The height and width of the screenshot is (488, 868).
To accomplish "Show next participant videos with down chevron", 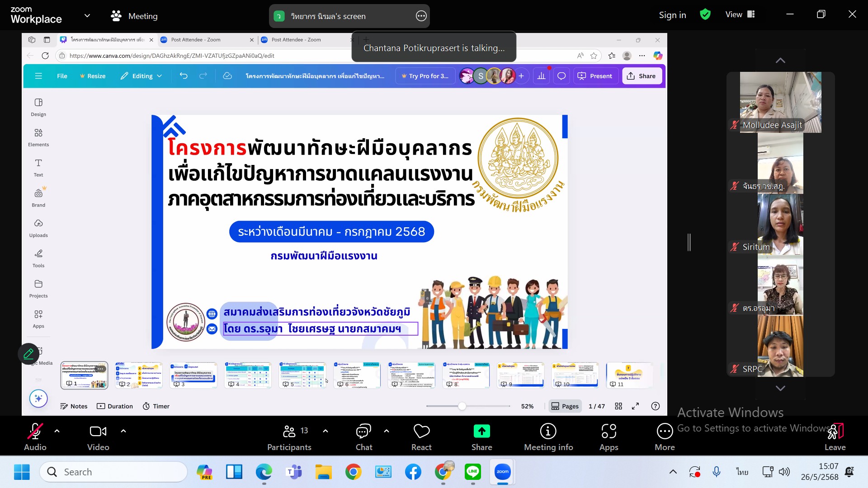I will point(780,388).
